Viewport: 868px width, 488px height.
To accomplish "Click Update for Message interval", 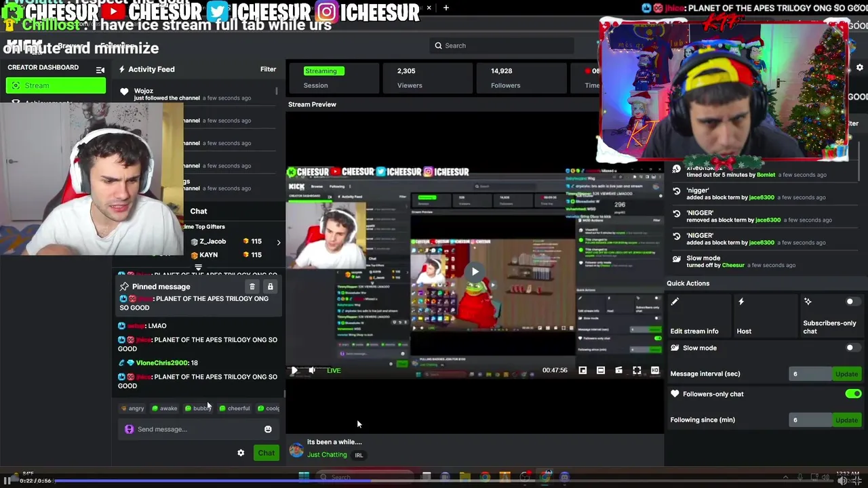I will 846,373.
